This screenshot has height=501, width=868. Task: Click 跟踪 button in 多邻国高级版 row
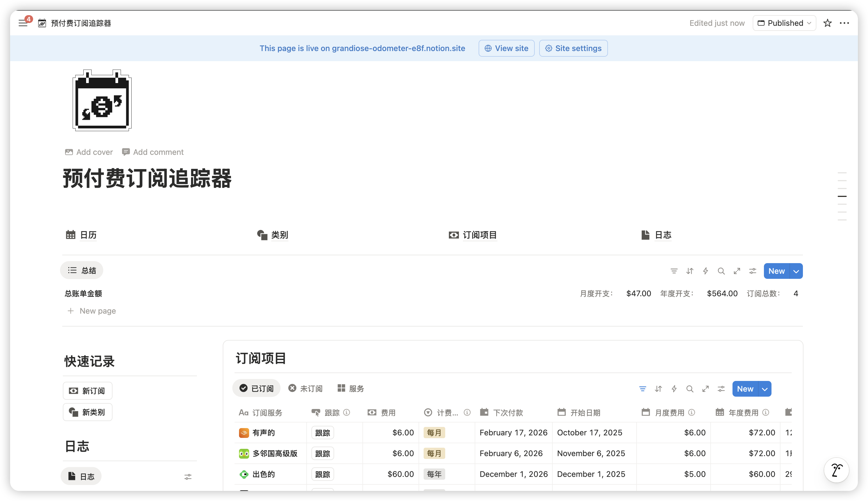(322, 454)
